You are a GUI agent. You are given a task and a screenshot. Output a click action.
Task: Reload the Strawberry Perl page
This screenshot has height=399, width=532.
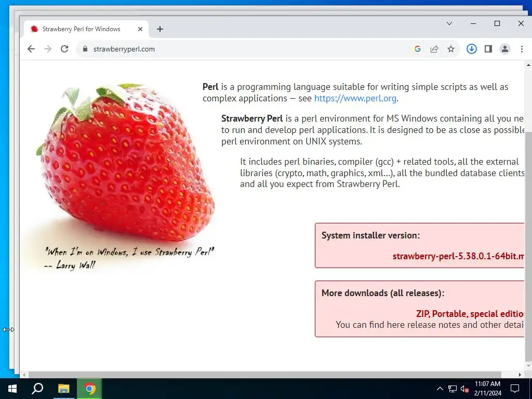[64, 49]
